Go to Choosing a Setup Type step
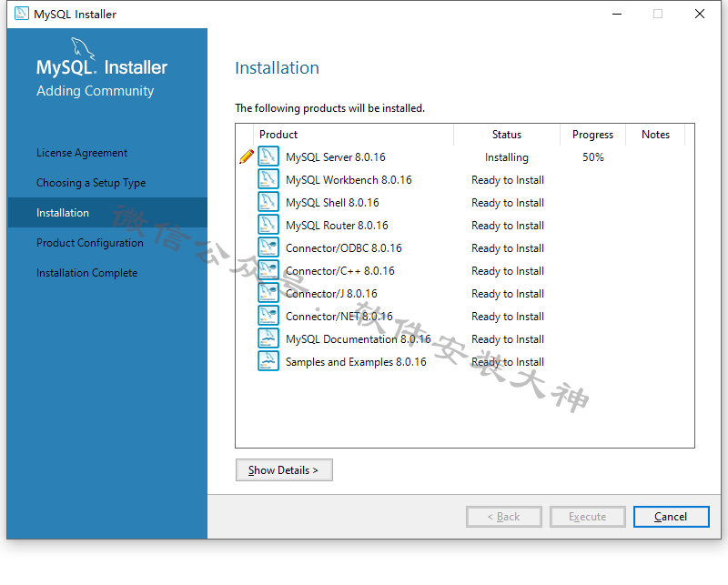This screenshot has width=728, height=585. pos(91,183)
